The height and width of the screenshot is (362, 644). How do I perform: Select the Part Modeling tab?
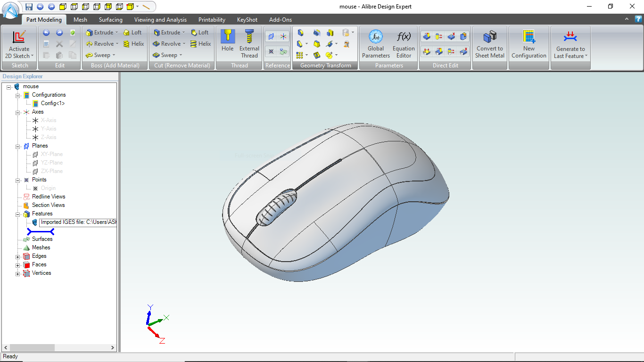[x=44, y=20]
